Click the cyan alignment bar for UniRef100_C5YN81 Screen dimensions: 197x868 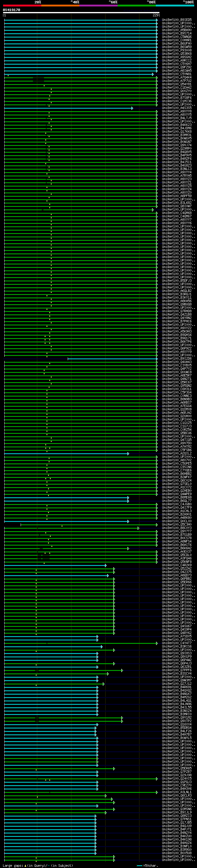(79, 74)
